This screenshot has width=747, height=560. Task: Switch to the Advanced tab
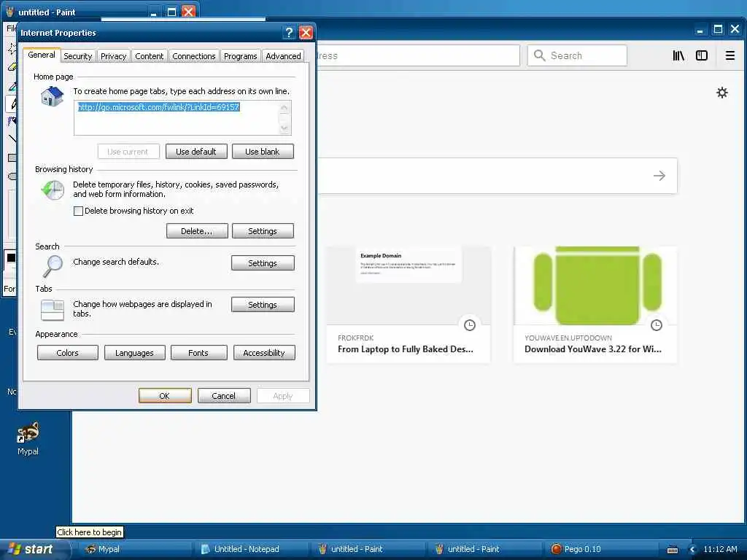pyautogui.click(x=283, y=56)
